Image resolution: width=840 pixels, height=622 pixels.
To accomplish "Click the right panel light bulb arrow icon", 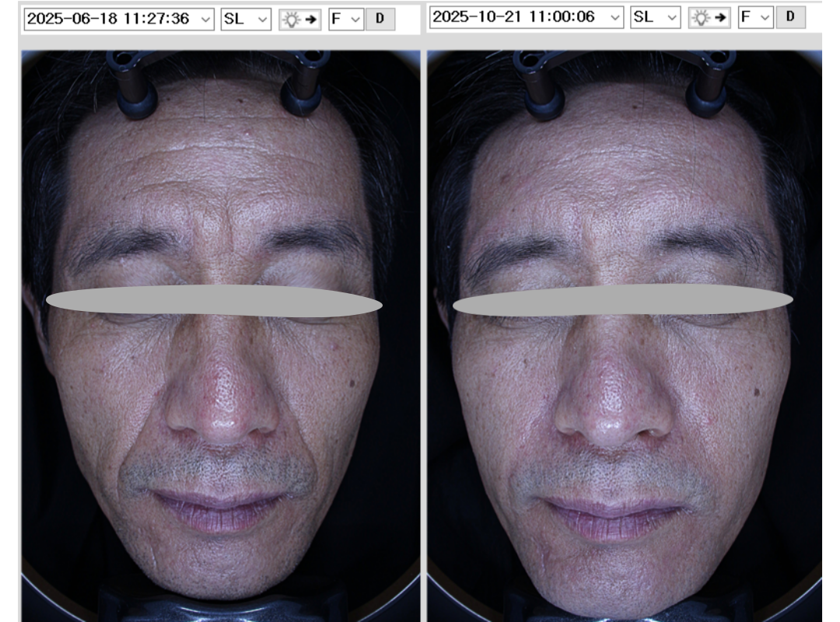I will click(x=709, y=18).
